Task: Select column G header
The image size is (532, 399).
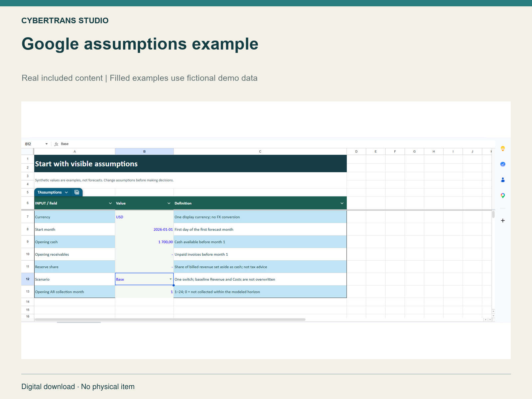Action: (x=414, y=151)
